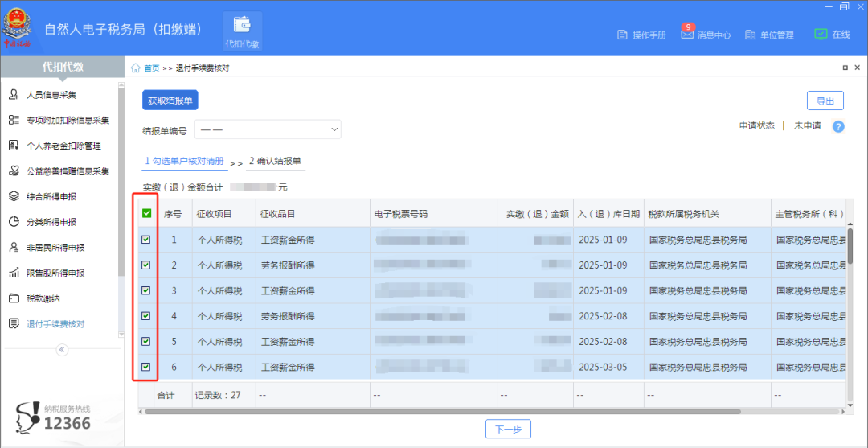Open 专项附加扣除信息采集 in sidebar
Screen dimensions: 868x448
click(x=68, y=120)
